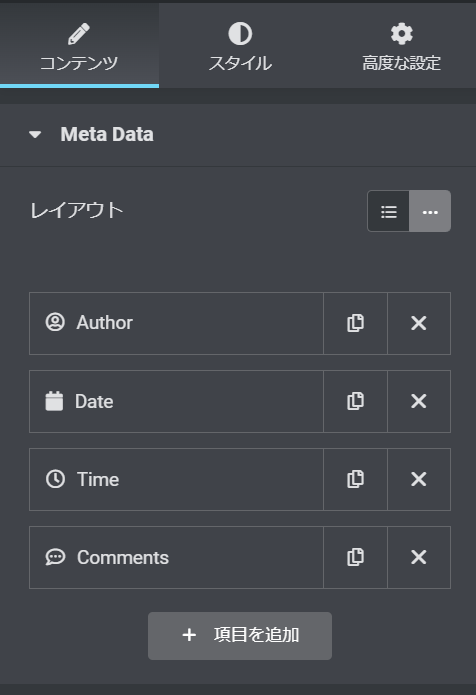Select the コンテンツ tab
The width and height of the screenshot is (476, 695).
79,46
